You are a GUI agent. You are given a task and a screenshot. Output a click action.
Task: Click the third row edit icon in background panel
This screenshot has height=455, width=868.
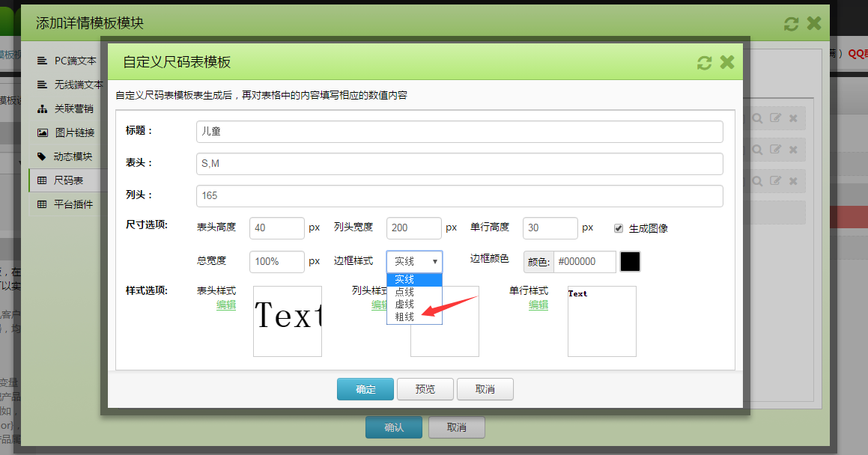click(x=776, y=181)
